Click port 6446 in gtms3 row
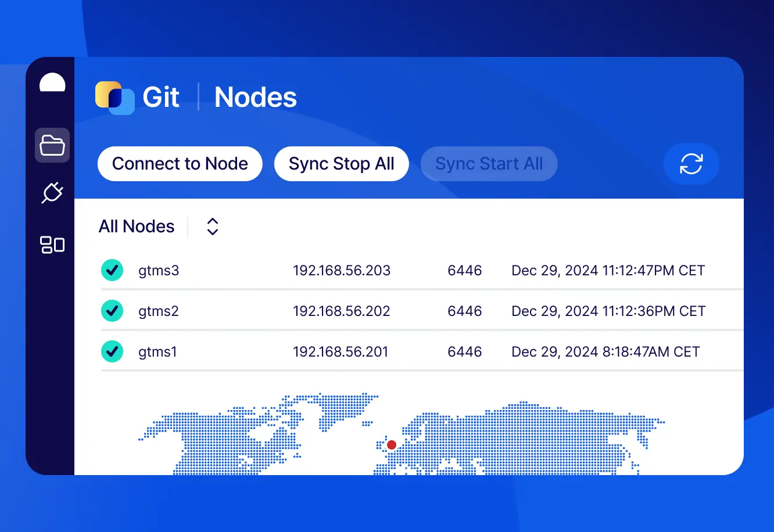774x532 pixels. [465, 270]
